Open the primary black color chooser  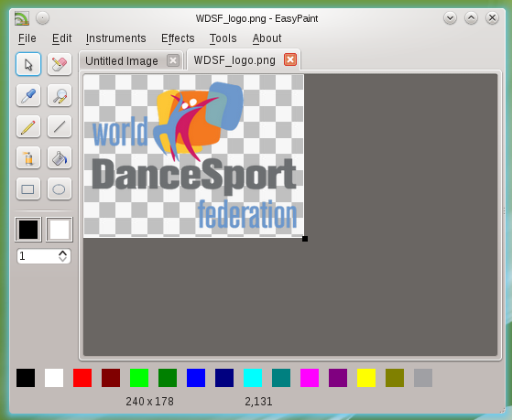tap(28, 230)
